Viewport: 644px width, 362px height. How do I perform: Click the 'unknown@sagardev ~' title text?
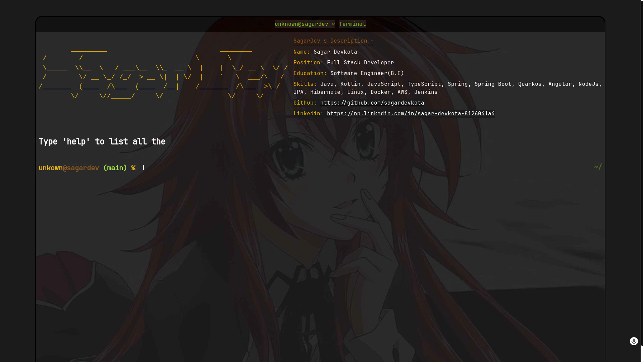[305, 24]
